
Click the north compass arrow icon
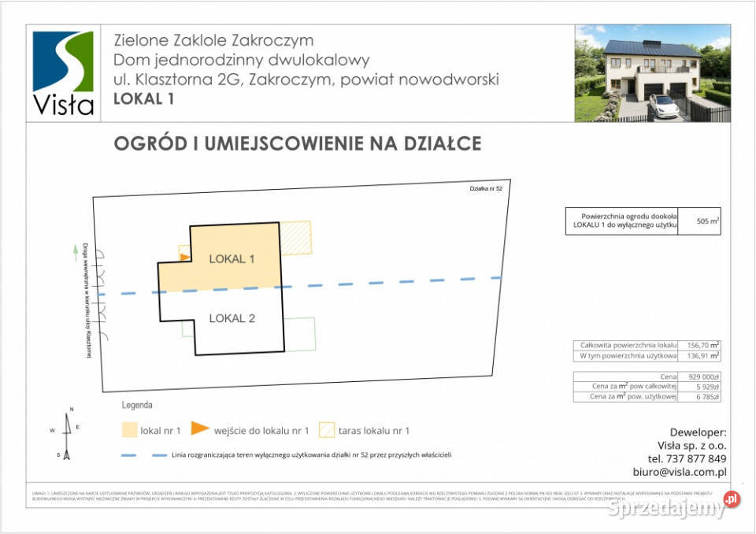[67, 436]
